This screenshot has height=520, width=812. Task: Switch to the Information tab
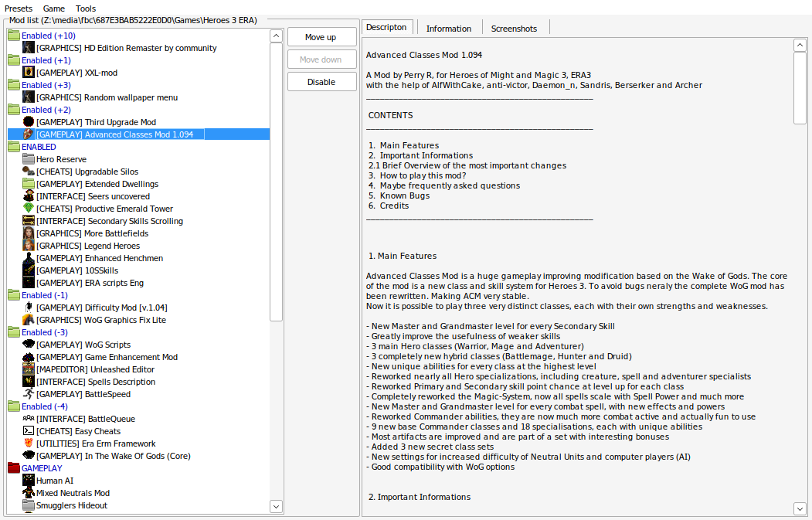pyautogui.click(x=448, y=29)
